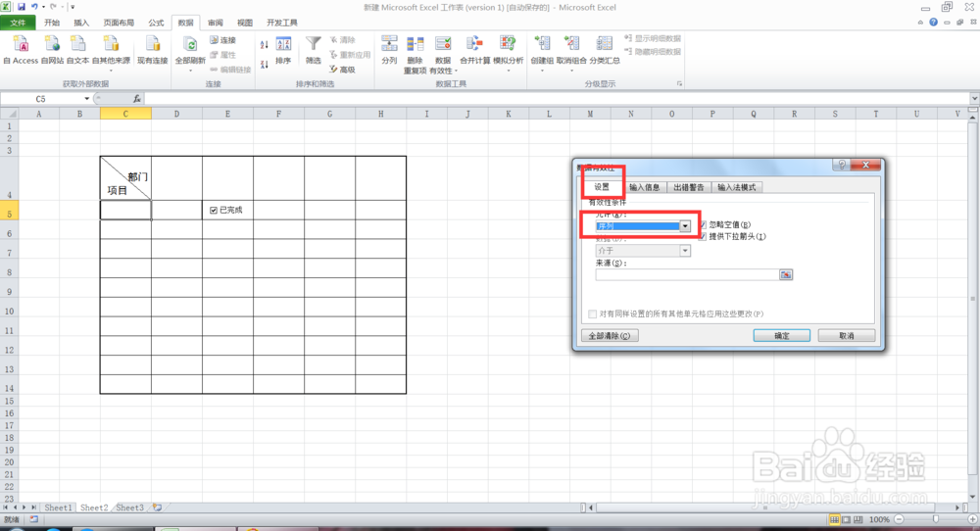Open the 文件 file menu tab
Screen dimensions: 980x531
[x=18, y=23]
